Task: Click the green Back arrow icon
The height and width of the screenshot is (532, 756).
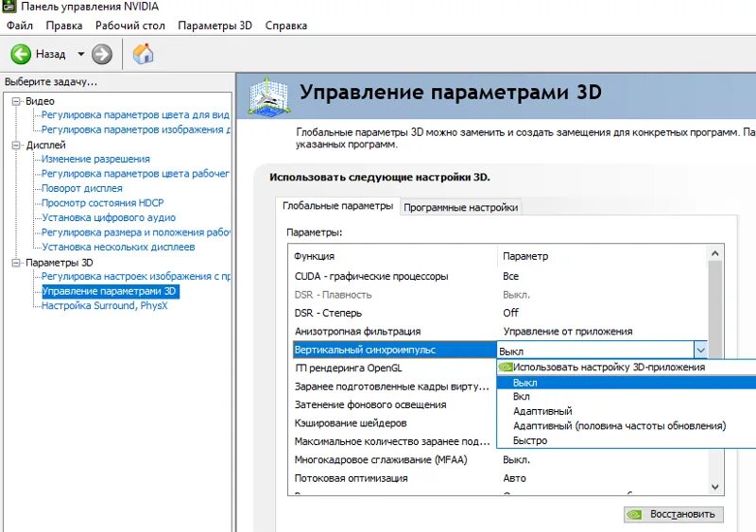Action: coord(21,54)
